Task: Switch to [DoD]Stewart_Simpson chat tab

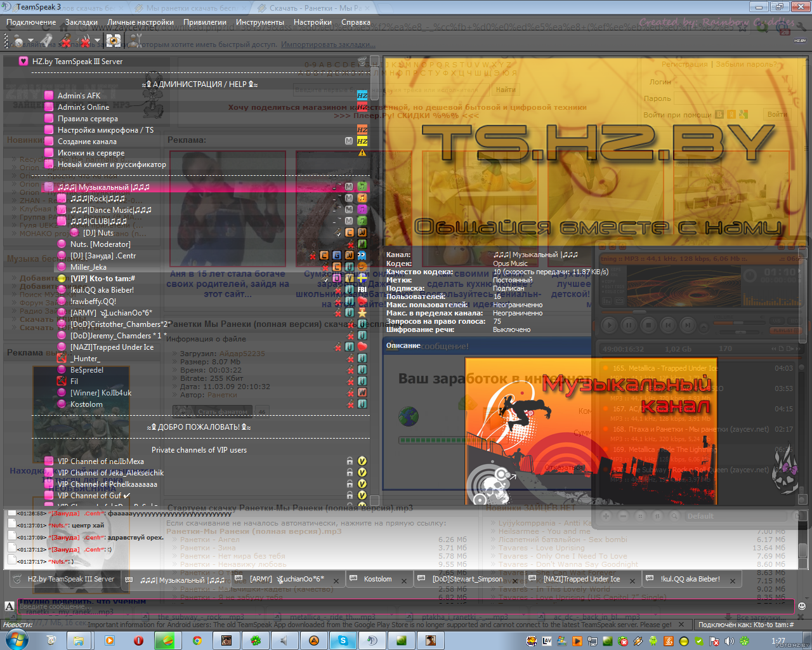Action: click(468, 579)
